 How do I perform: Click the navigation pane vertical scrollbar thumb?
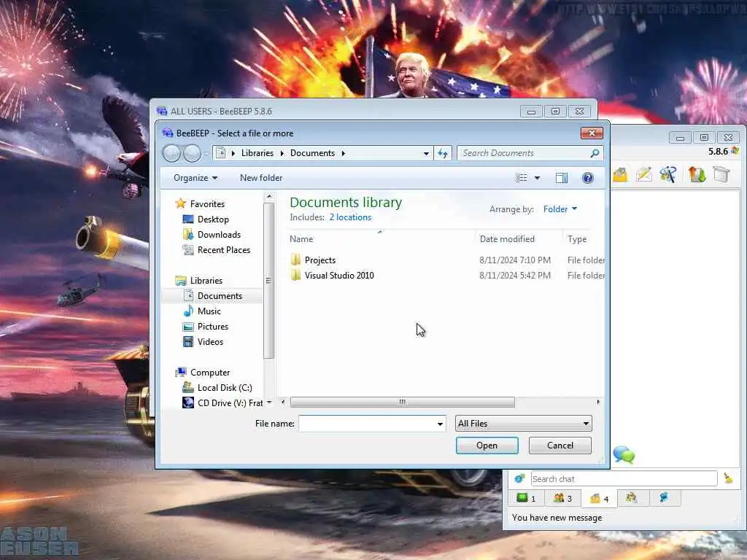[x=268, y=281]
